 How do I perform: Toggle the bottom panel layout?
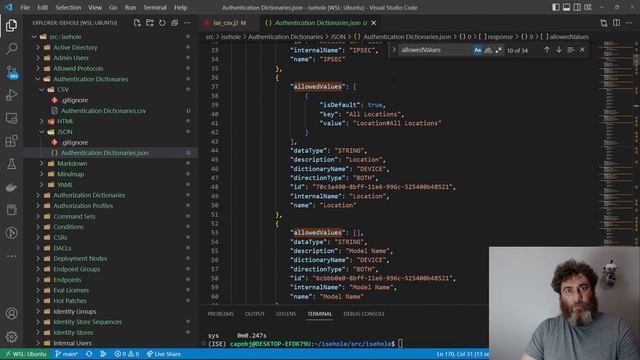567,7
